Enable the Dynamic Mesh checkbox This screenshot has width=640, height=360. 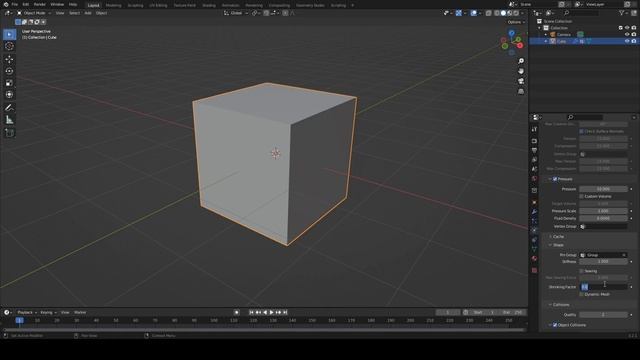(x=582, y=294)
